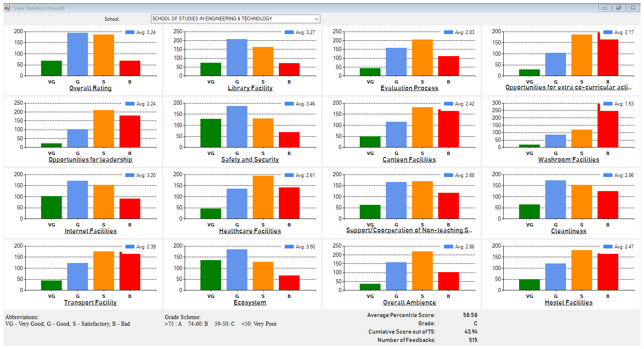Select the blue G bar in Library Facility
The image size is (644, 349).
coord(237,57)
